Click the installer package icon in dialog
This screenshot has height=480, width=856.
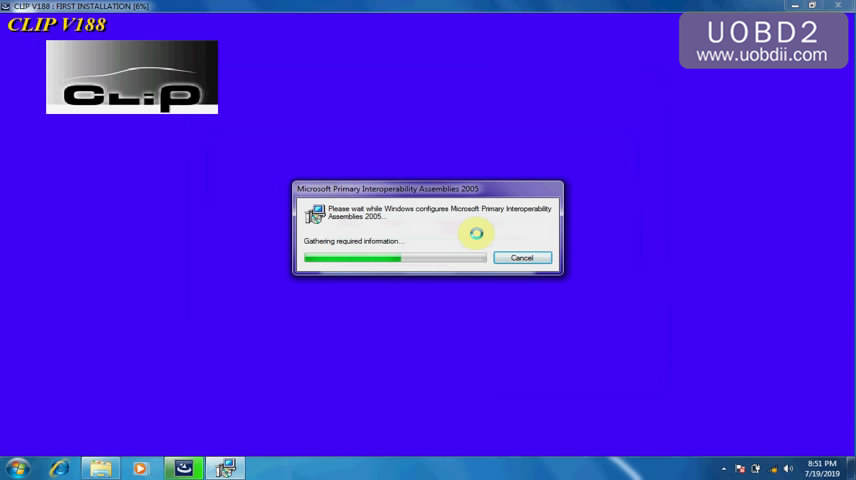[x=315, y=213]
